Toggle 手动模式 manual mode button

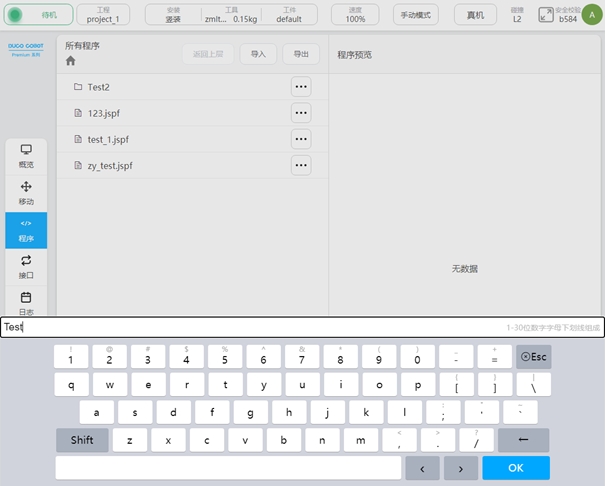(x=418, y=15)
